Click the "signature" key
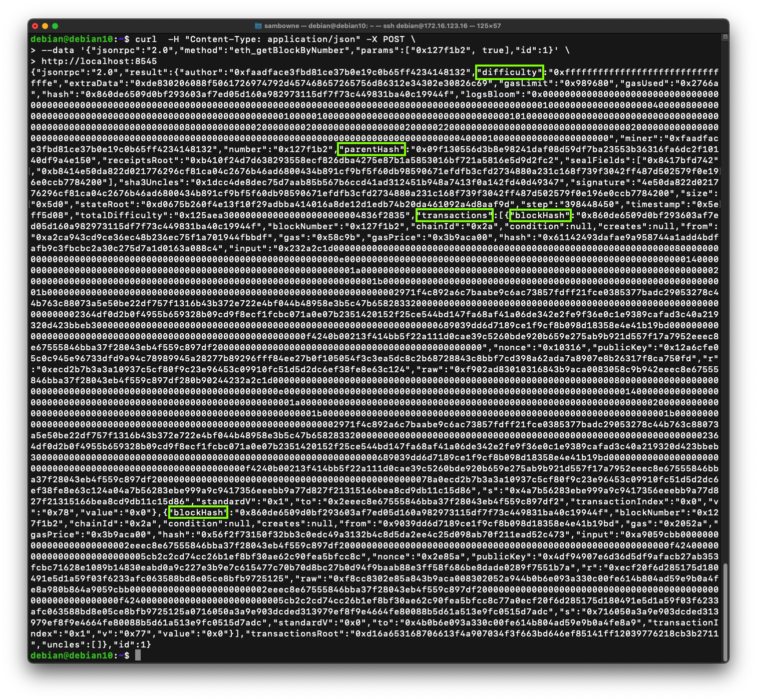 [600, 182]
